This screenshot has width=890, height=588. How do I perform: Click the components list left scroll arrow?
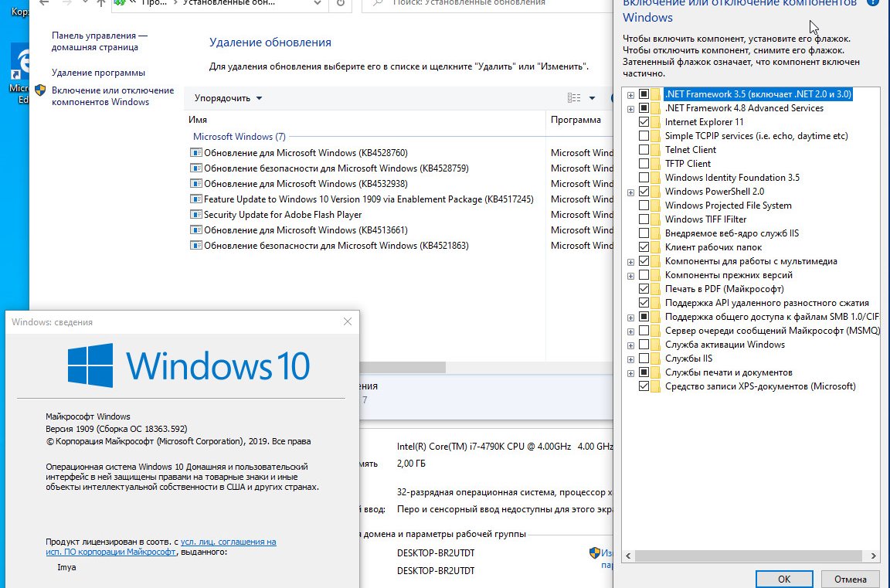coord(628,556)
